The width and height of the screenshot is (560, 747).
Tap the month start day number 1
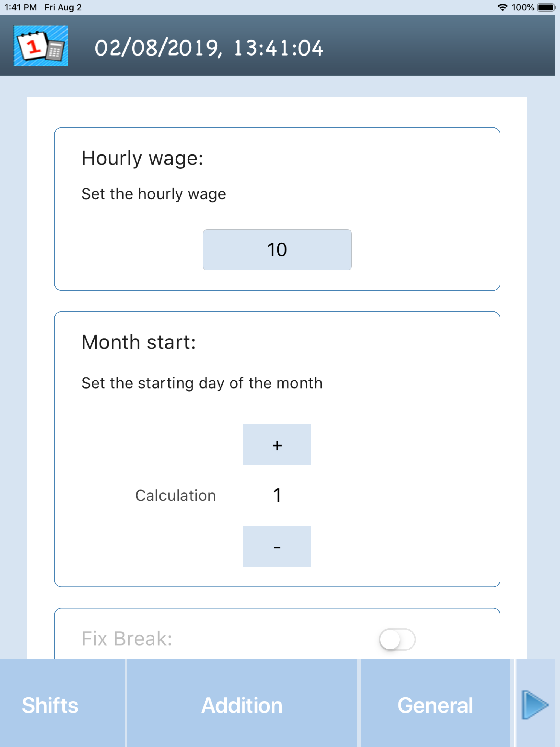277,495
